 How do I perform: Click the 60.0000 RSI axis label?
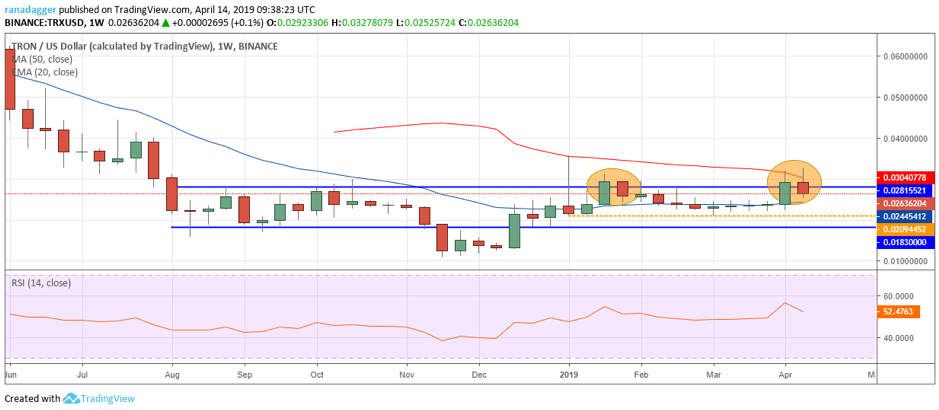pos(899,297)
